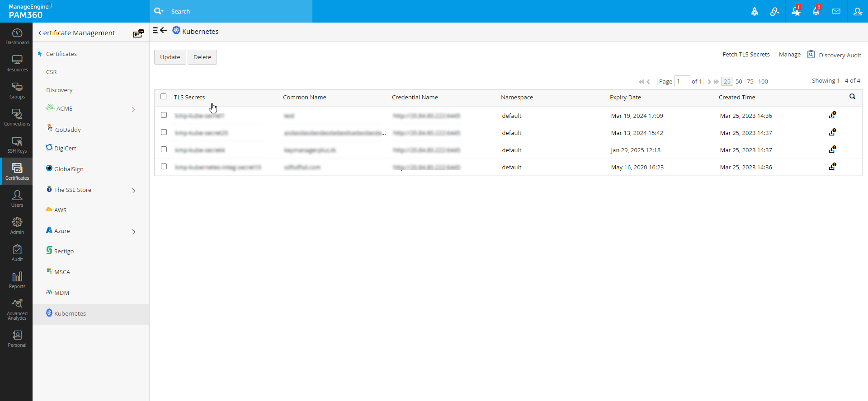Click deploy icon for Jan 29, 2025 row
This screenshot has height=401, width=868.
tap(832, 149)
